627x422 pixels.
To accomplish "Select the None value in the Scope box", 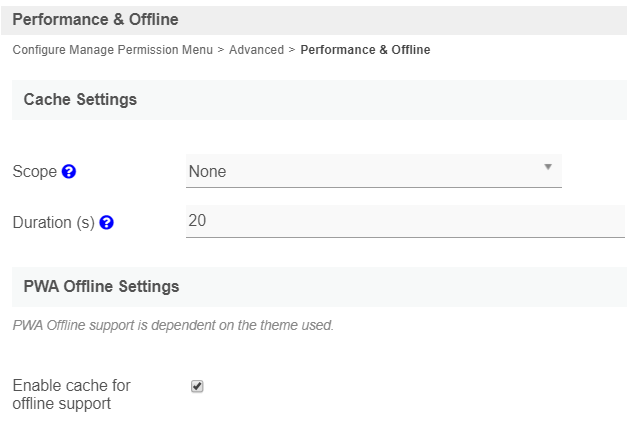I will pos(207,172).
